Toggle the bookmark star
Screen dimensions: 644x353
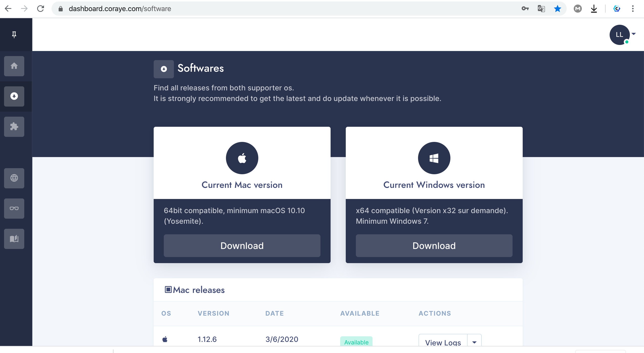pos(557,9)
